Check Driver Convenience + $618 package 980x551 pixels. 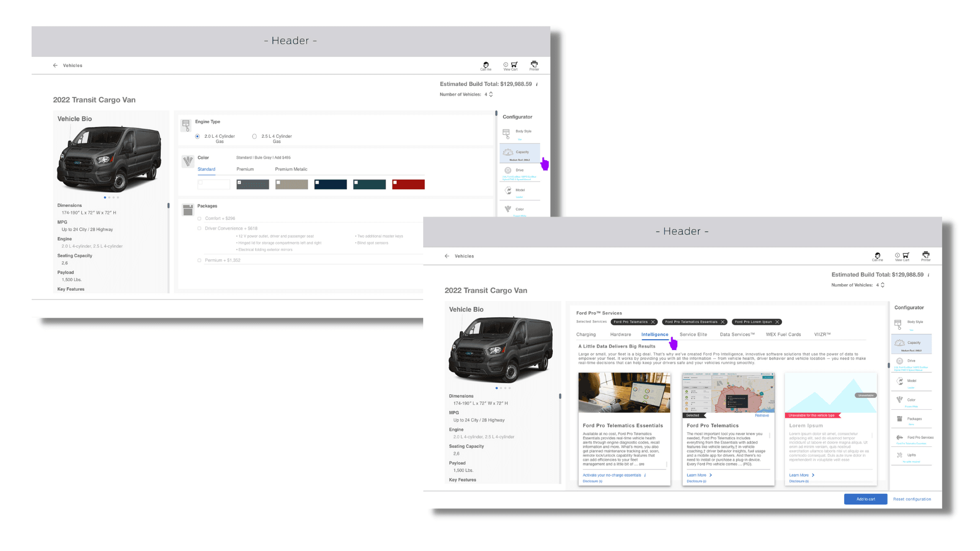tap(199, 229)
